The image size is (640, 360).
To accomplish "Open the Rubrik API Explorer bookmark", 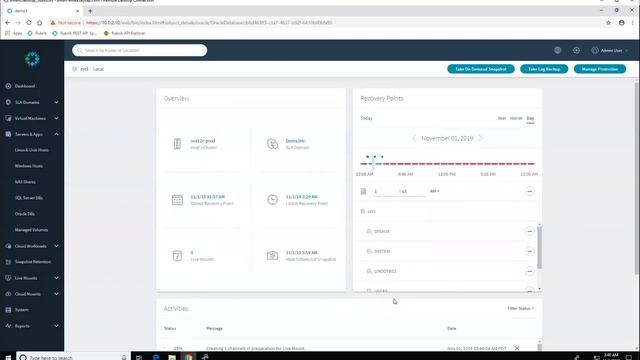I will pos(124,33).
